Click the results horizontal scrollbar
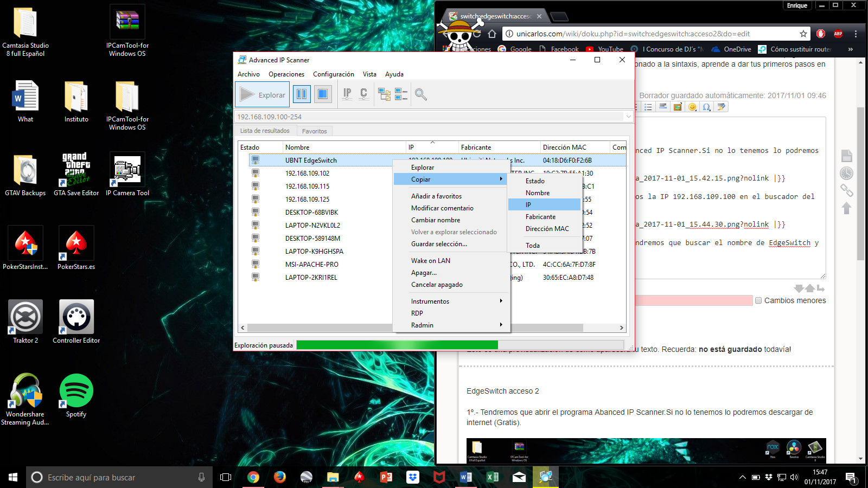Image resolution: width=868 pixels, height=488 pixels. coord(415,328)
